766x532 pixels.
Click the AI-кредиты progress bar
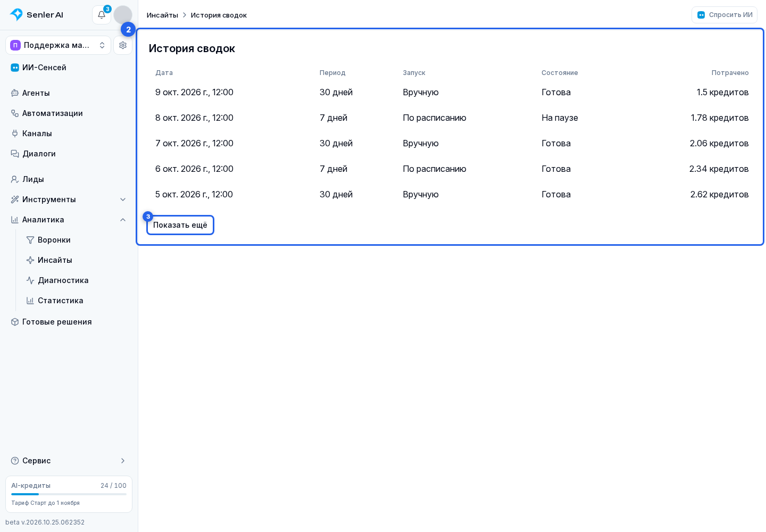click(69, 494)
